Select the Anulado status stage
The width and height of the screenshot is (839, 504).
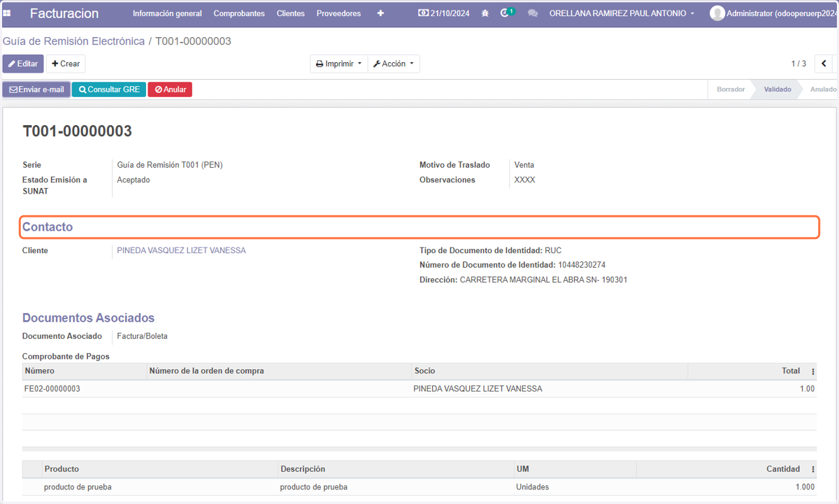coord(823,89)
